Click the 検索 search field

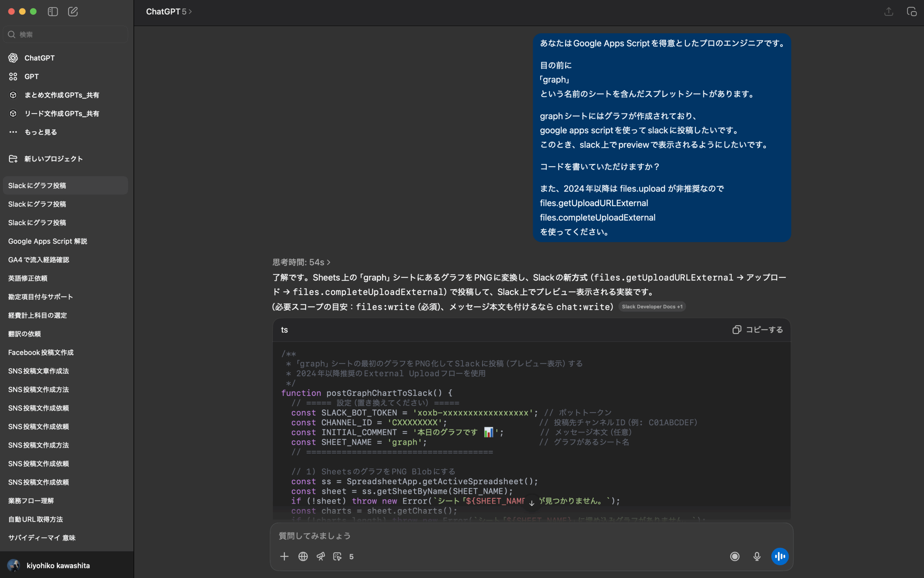65,34
